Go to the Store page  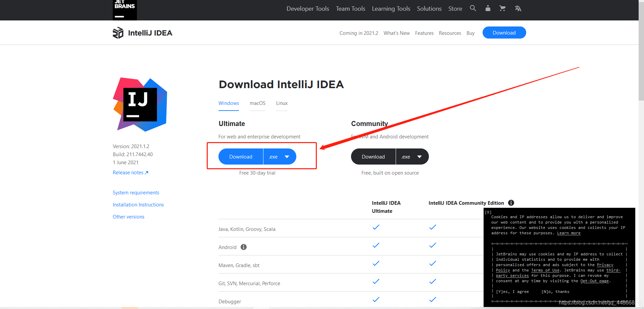[x=455, y=9]
